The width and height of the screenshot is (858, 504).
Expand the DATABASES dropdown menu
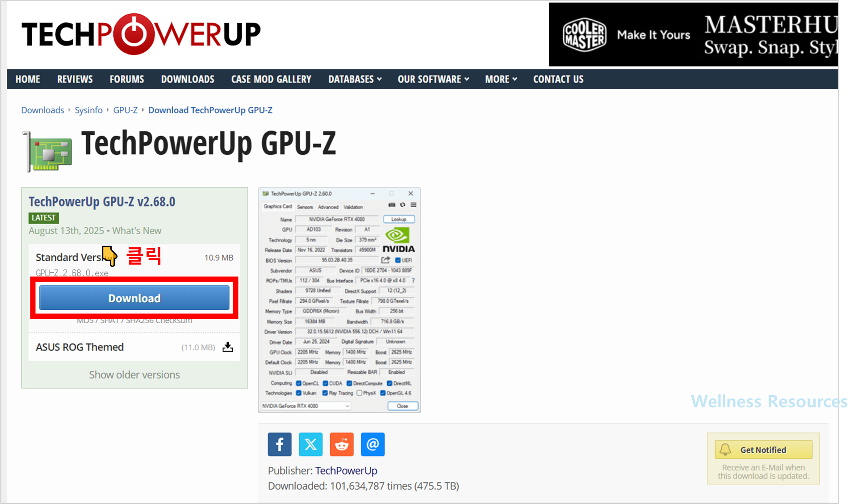click(355, 79)
